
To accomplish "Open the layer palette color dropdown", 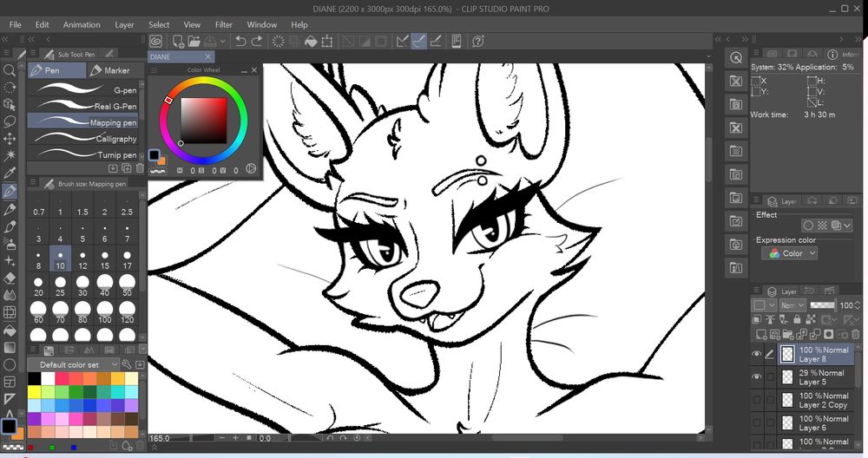I will [x=764, y=305].
